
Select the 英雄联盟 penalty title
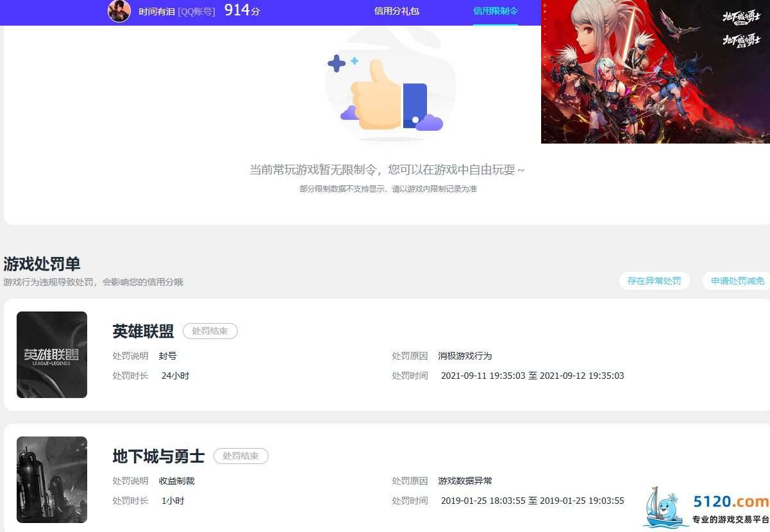coord(143,331)
